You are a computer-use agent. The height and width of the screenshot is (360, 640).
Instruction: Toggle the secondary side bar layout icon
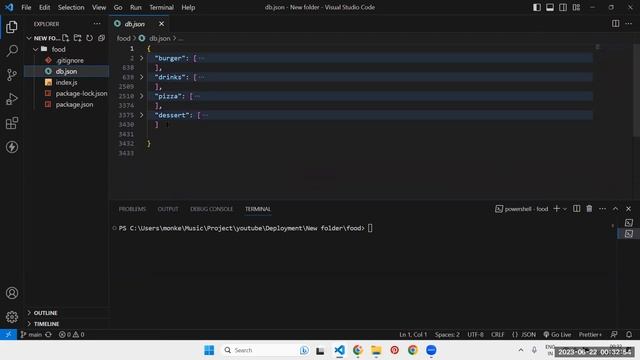click(563, 7)
